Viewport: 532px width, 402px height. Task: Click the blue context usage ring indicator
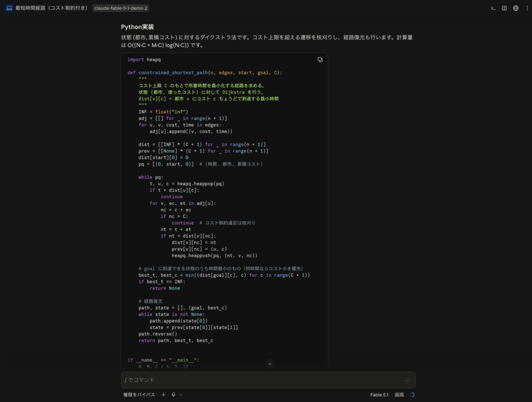(412, 395)
